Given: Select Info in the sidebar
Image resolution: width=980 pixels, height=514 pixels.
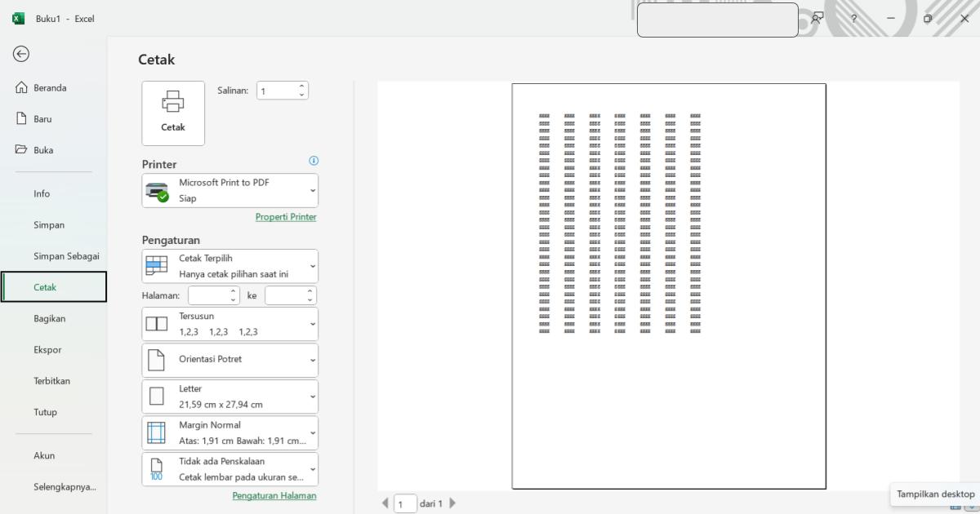Looking at the screenshot, I should click(53, 194).
